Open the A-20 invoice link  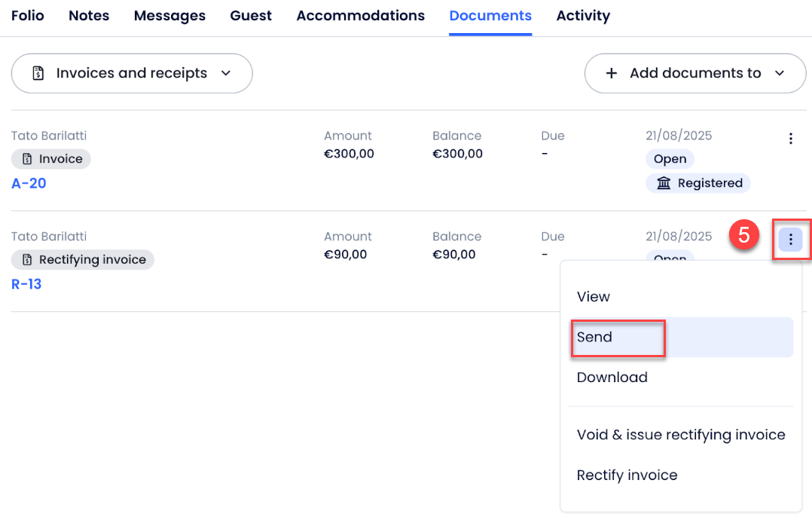tap(29, 183)
